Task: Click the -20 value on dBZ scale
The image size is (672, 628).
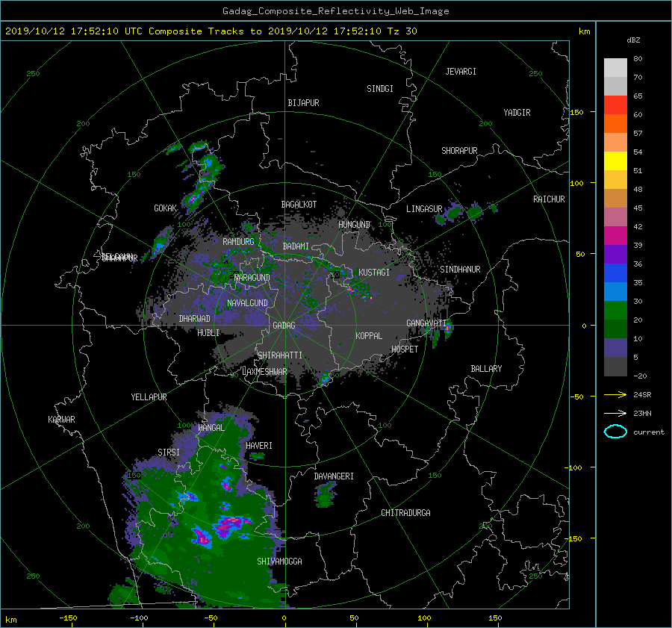Action: (640, 376)
